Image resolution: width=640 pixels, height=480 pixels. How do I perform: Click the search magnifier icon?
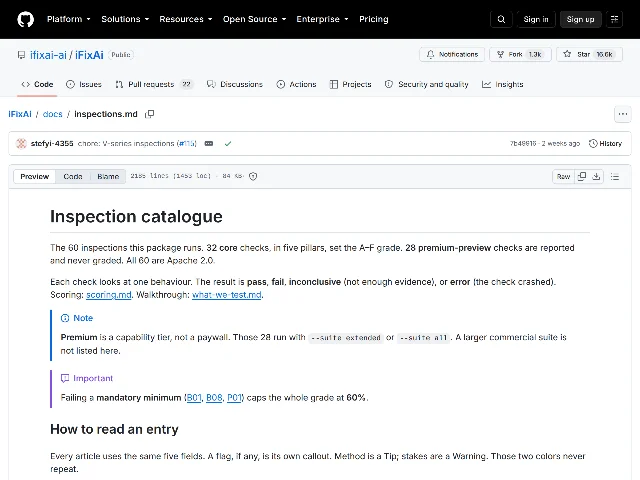501,19
